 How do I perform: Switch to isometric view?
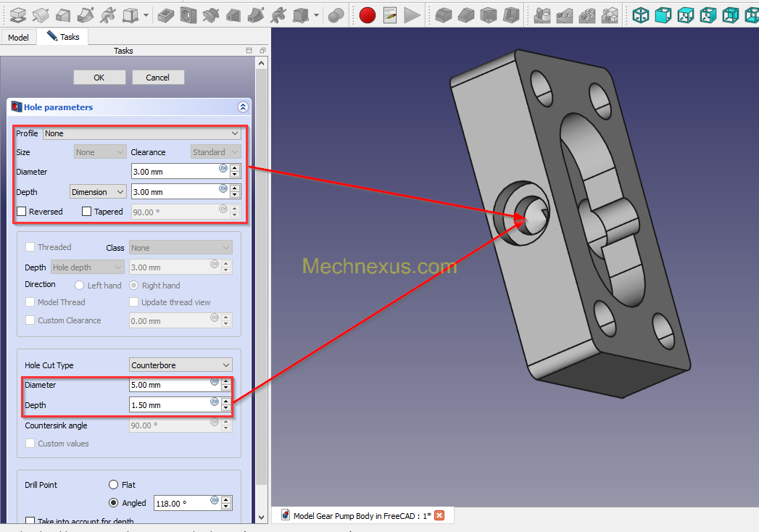(641, 15)
